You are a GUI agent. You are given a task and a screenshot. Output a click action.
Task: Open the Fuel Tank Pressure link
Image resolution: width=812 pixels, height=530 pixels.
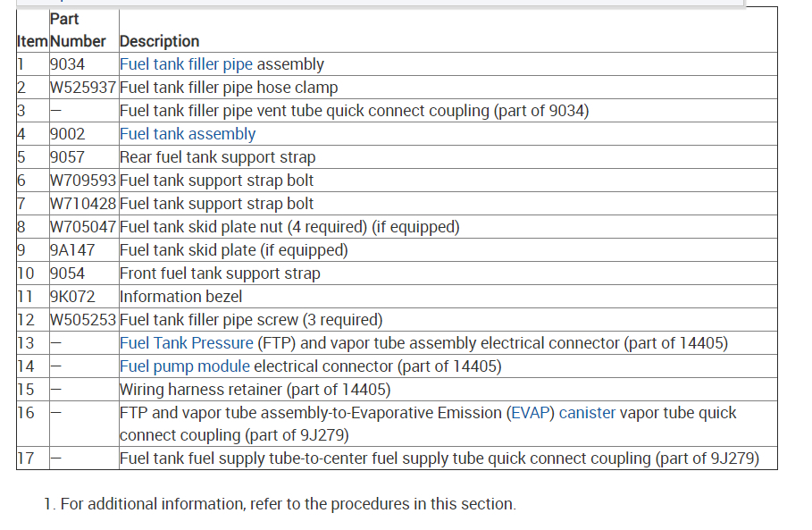point(187,343)
